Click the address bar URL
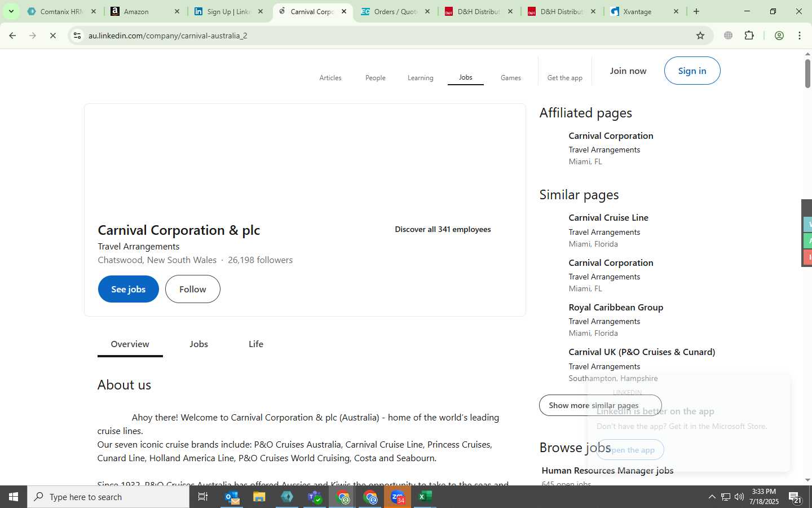 168,36
